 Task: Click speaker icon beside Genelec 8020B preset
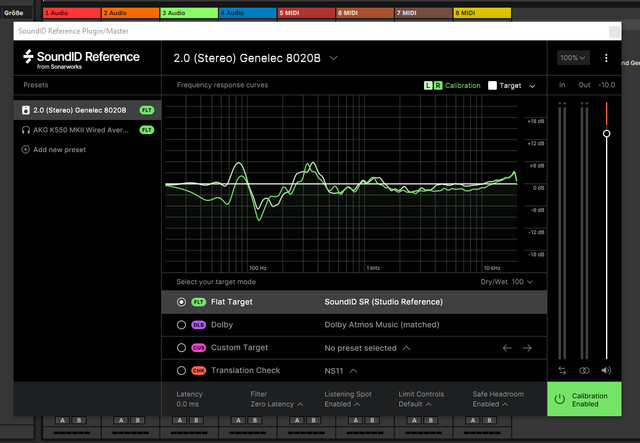(x=26, y=110)
